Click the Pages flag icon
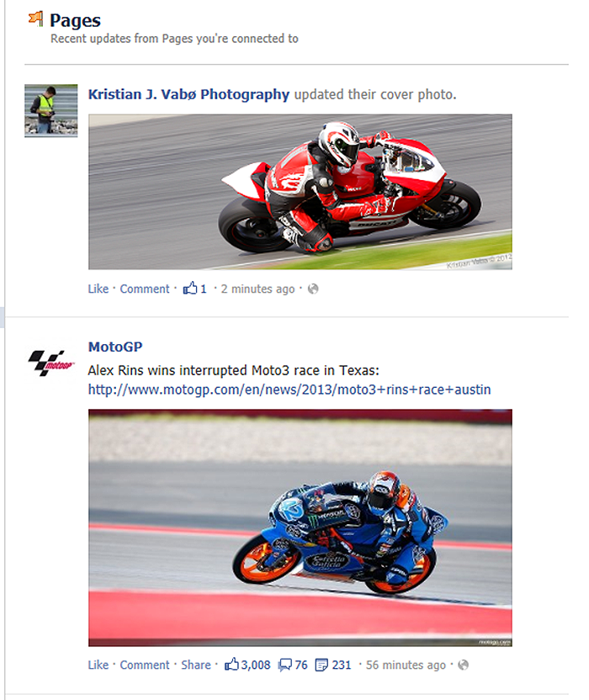 point(35,19)
